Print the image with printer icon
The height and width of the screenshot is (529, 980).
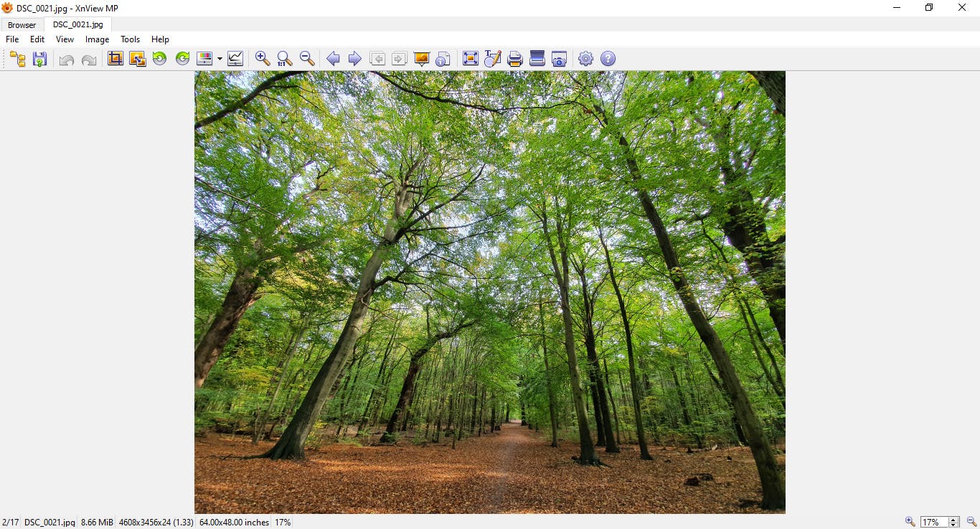(x=515, y=59)
